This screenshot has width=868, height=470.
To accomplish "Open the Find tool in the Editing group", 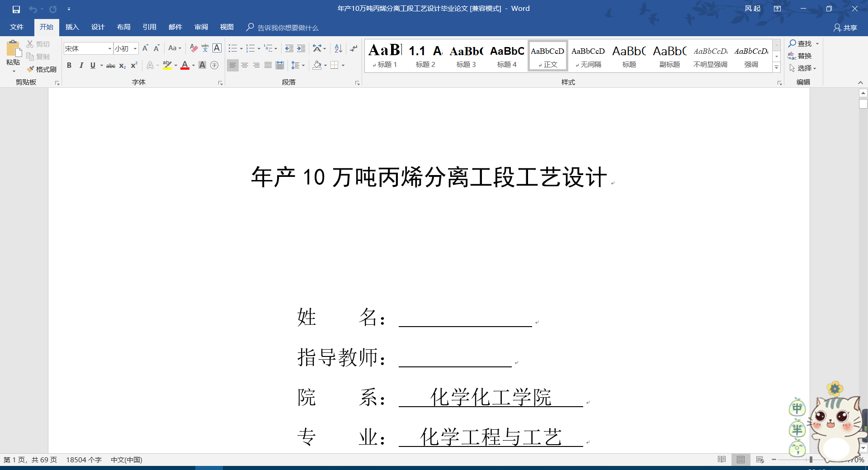I will point(802,43).
